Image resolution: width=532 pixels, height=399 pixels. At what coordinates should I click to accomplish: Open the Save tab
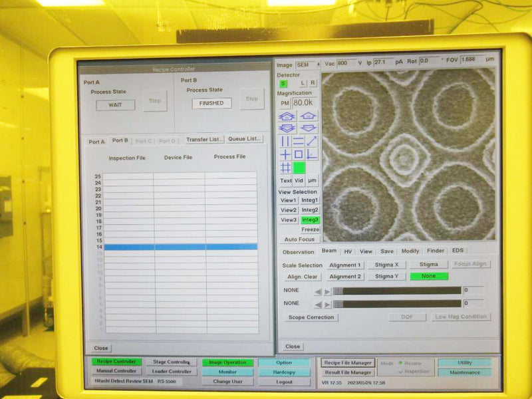387,251
